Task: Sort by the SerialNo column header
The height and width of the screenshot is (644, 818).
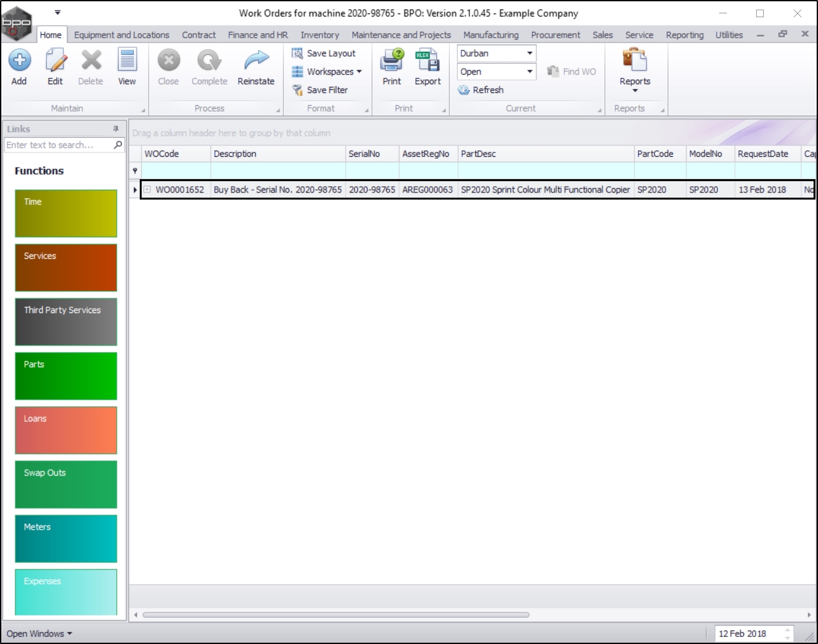Action: 373,154
